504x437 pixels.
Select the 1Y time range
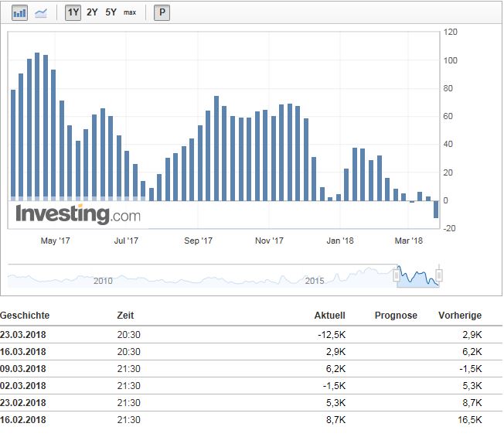click(73, 12)
